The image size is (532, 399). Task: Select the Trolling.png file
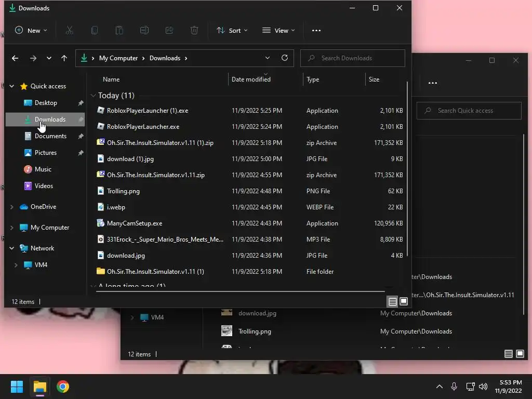pos(249,191)
